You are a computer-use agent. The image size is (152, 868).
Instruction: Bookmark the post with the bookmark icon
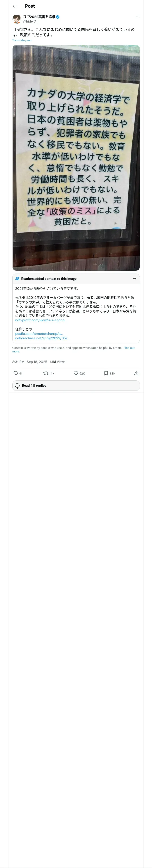pyautogui.click(x=106, y=373)
